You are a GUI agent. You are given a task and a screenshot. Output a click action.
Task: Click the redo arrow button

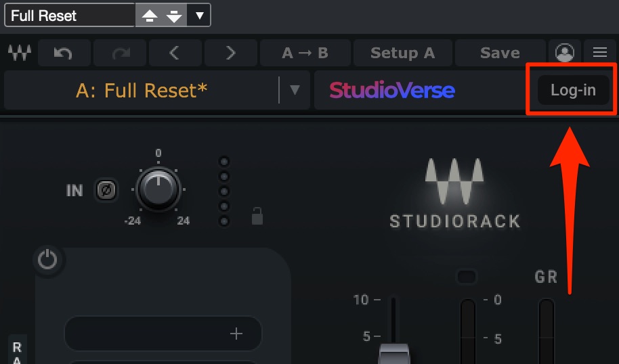click(120, 53)
